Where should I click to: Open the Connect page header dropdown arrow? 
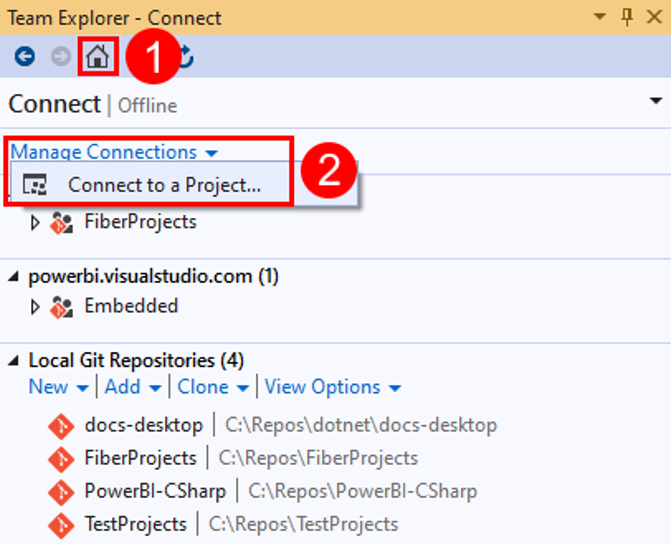point(656,102)
